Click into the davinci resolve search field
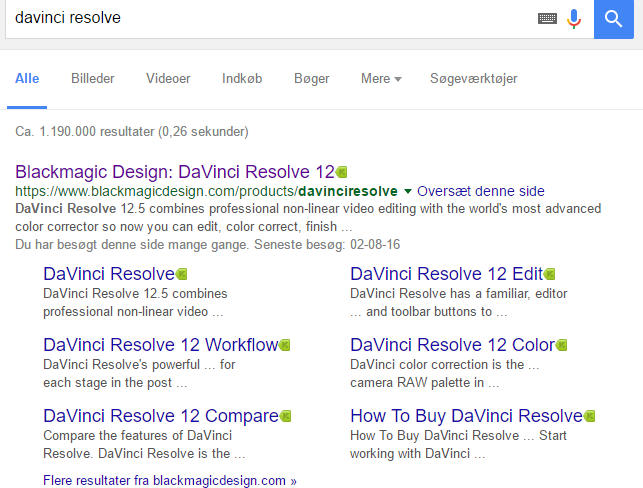The image size is (643, 488). coord(271,18)
